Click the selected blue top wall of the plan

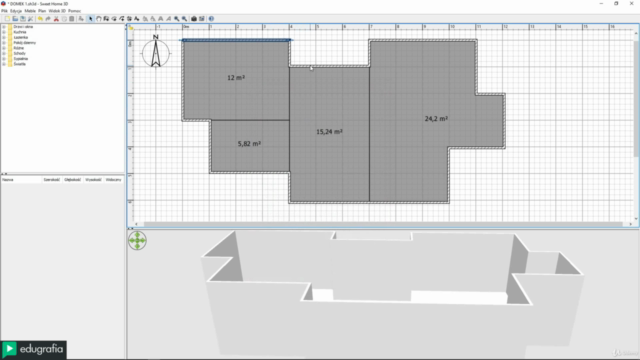pyautogui.click(x=236, y=40)
